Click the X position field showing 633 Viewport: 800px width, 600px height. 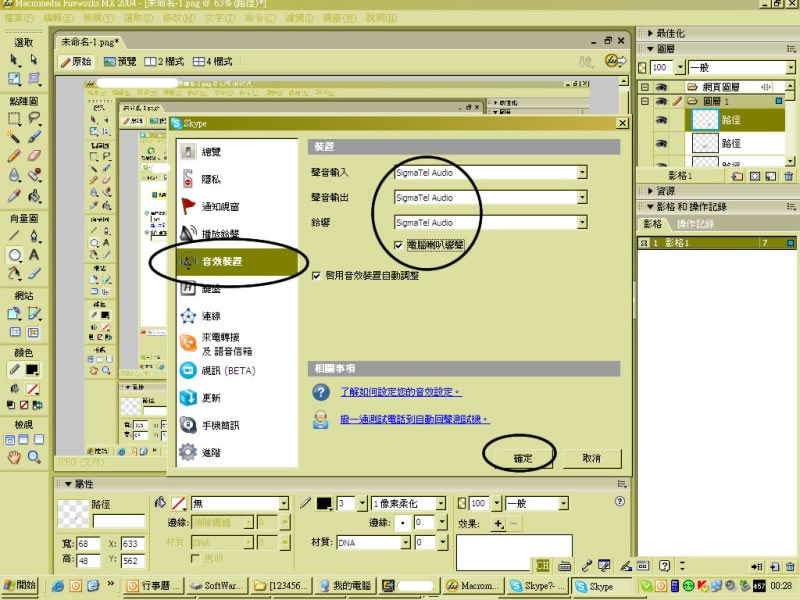pos(133,544)
